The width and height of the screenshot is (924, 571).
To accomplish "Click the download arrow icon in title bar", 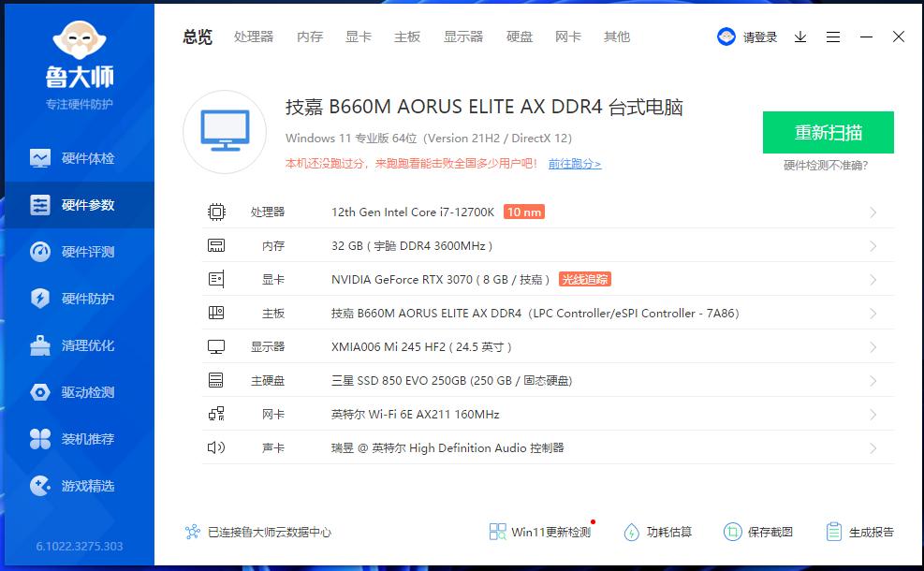I will [800, 37].
